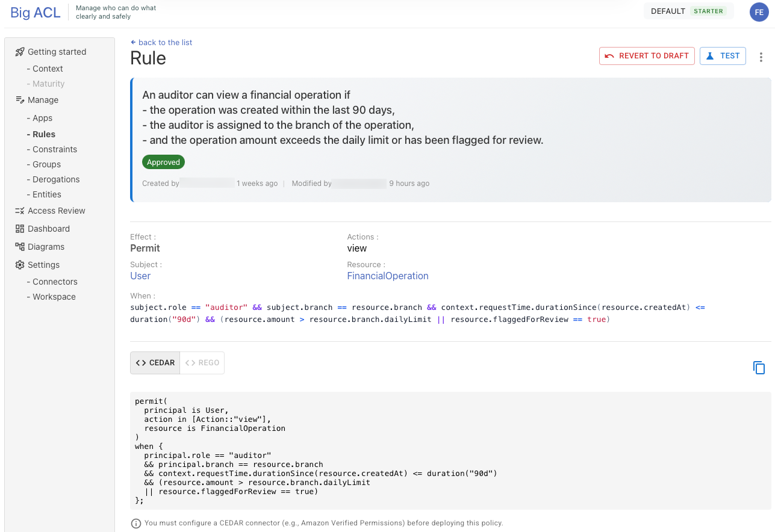The image size is (778, 532).
Task: Click the Test button
Action: point(723,56)
